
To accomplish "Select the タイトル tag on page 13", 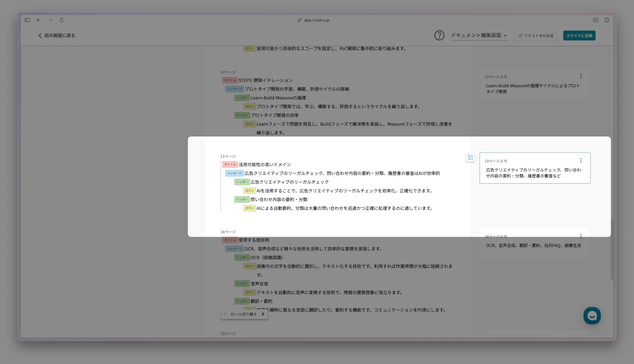I will (230, 165).
